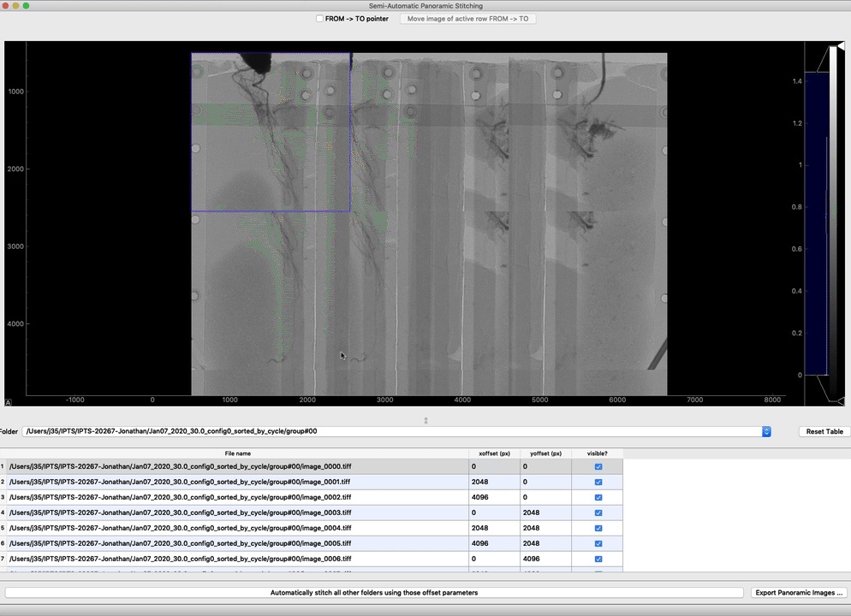Image resolution: width=851 pixels, height=616 pixels.
Task: Click the File name column header
Action: 237,453
